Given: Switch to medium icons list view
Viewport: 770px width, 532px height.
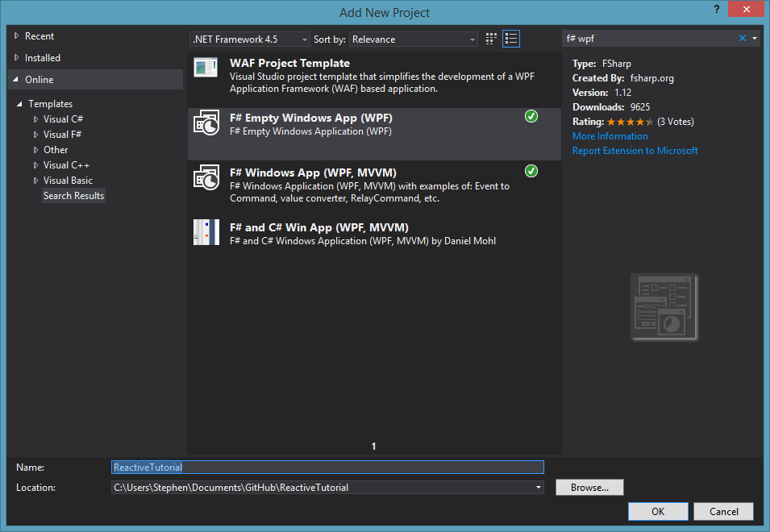Looking at the screenshot, I should [x=511, y=39].
